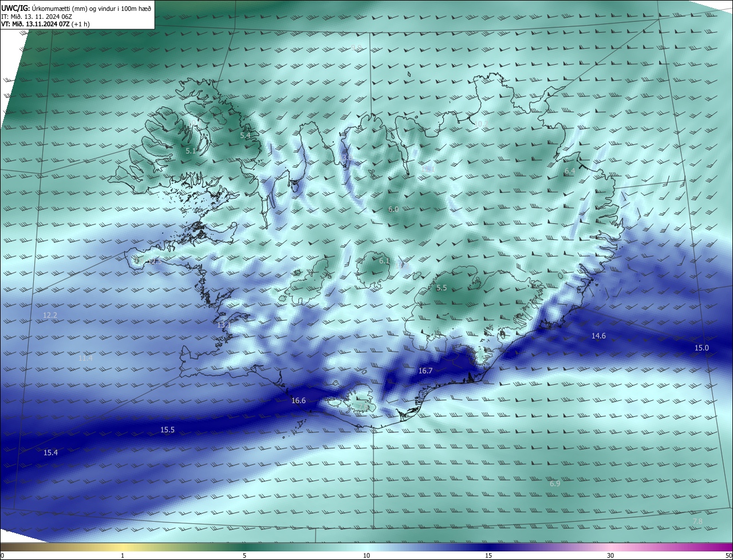Click the 5.4 precipitation value

point(245,136)
